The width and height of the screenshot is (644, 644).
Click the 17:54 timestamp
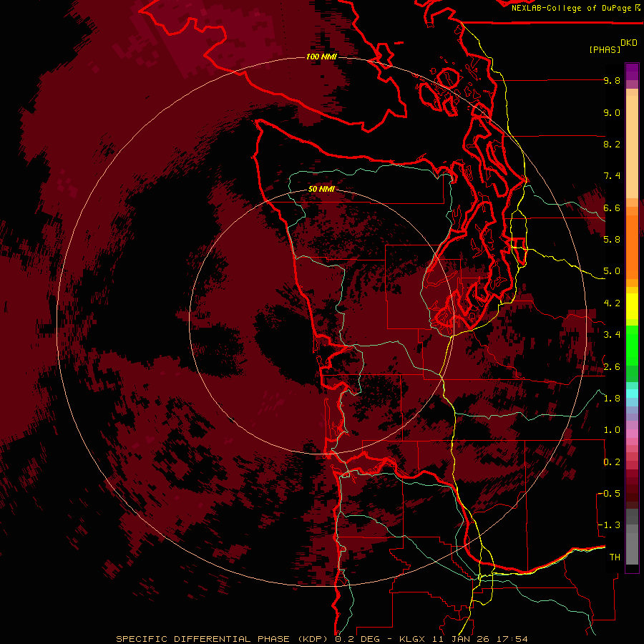click(x=512, y=639)
